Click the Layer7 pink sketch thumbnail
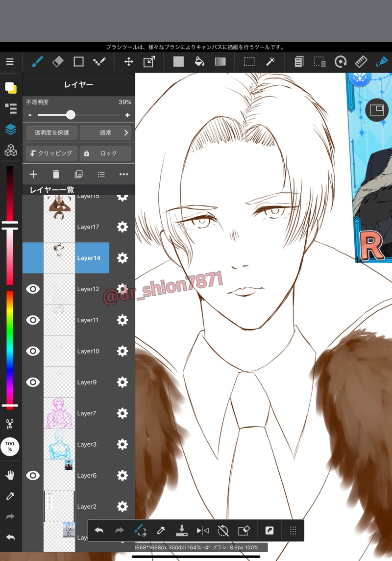This screenshot has height=561, width=392. [x=59, y=413]
